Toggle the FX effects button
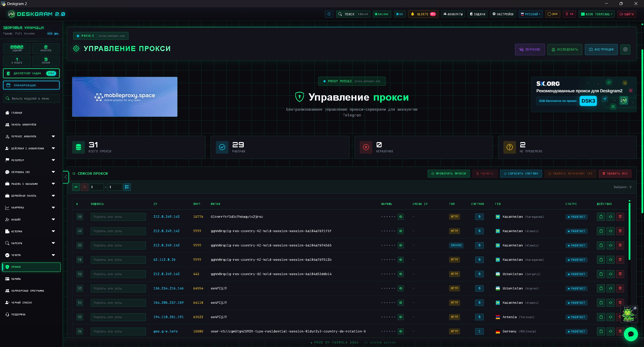 click(570, 14)
